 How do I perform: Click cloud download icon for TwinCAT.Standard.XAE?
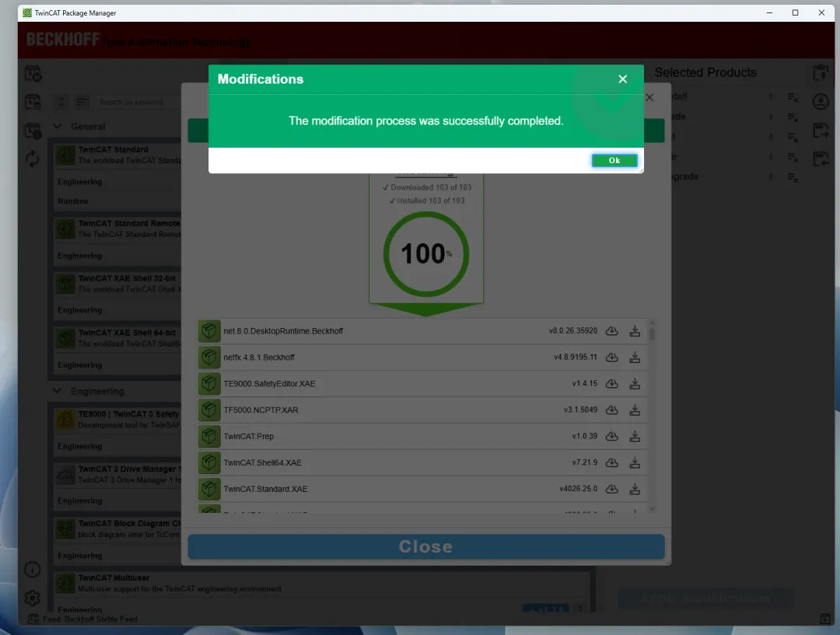click(612, 488)
